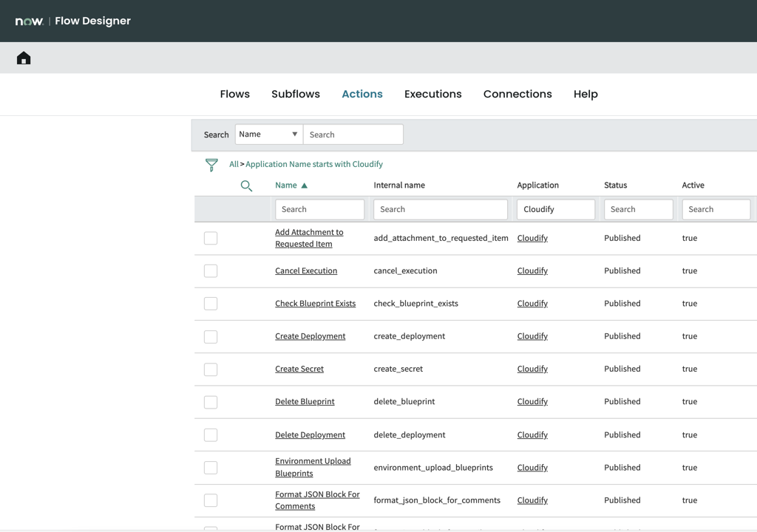757x532 pixels.
Task: Click the Application filter field containing Cloudify
Action: pos(556,210)
